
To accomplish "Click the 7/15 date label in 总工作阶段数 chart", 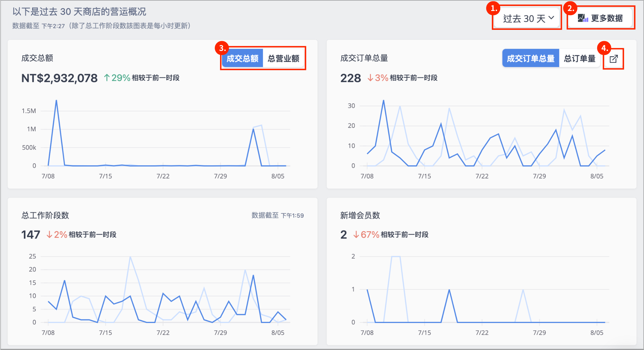I will [105, 332].
